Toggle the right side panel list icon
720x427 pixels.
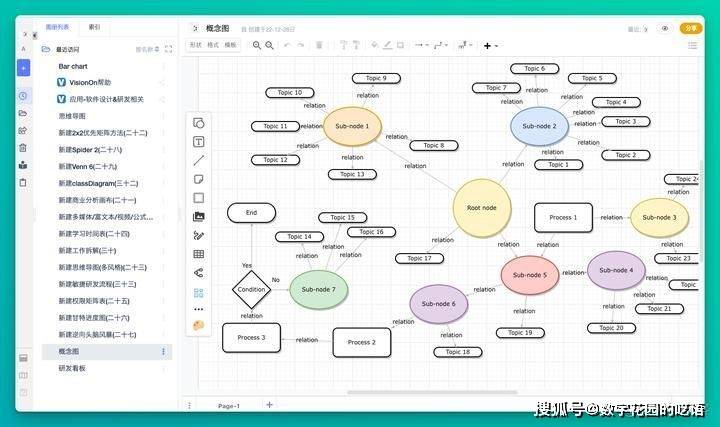tap(692, 45)
